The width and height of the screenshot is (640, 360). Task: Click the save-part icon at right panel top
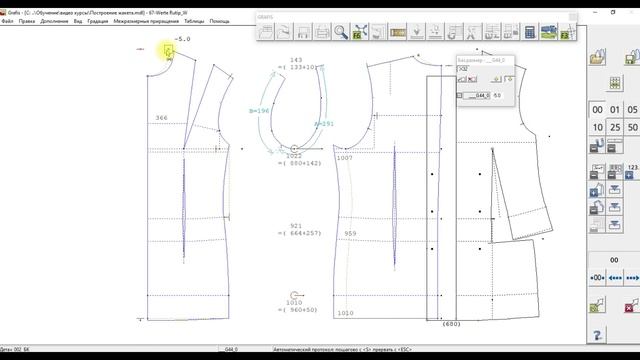(632, 57)
